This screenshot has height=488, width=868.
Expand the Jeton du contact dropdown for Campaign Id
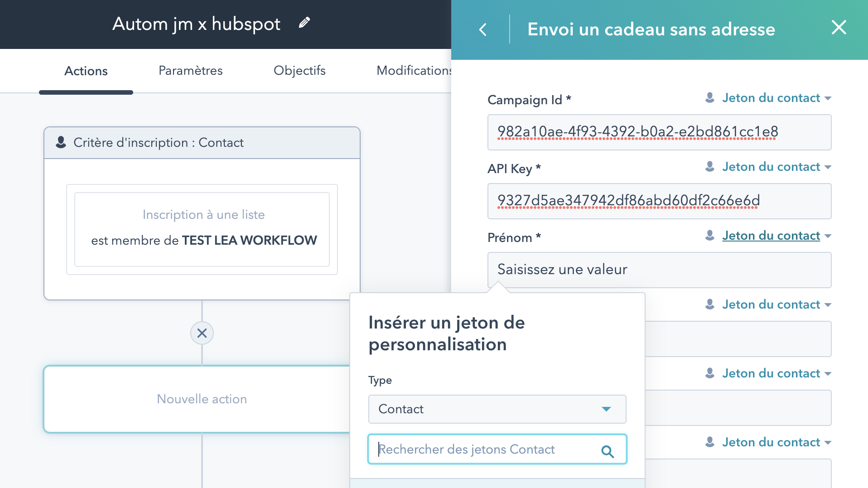click(x=829, y=98)
